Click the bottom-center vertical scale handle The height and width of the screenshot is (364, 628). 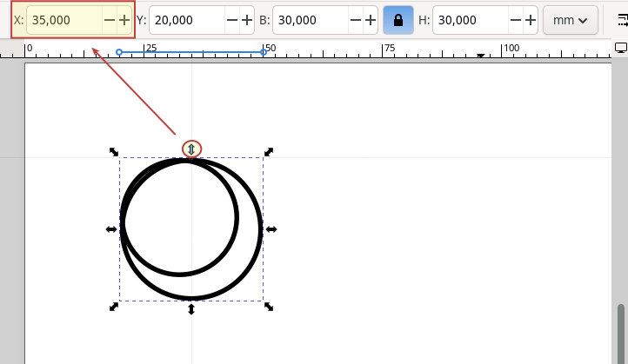(191, 309)
